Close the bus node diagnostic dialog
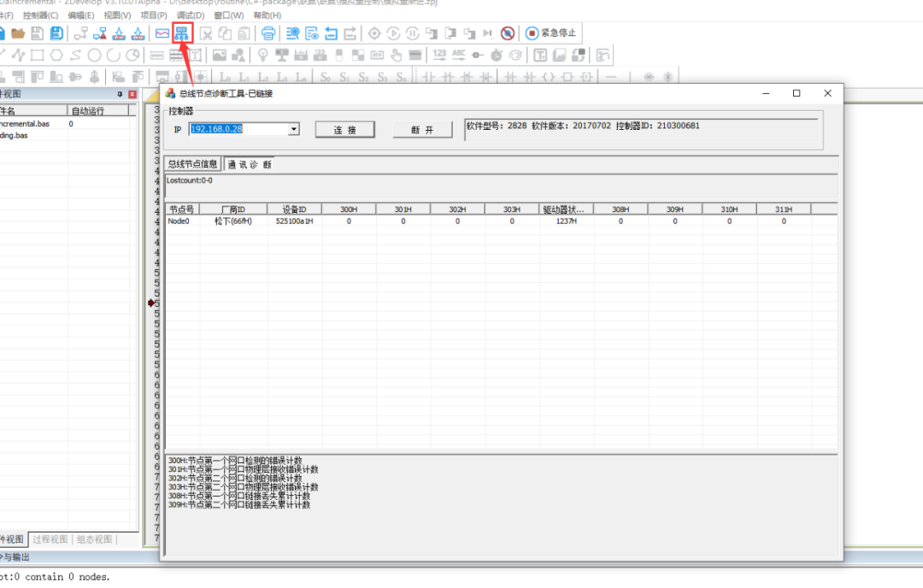 pyautogui.click(x=827, y=94)
